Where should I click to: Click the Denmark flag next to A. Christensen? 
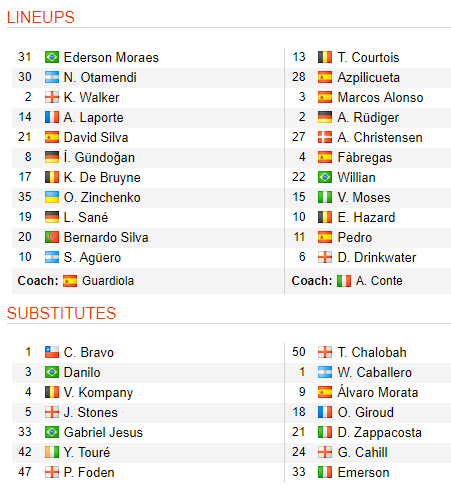pos(325,137)
